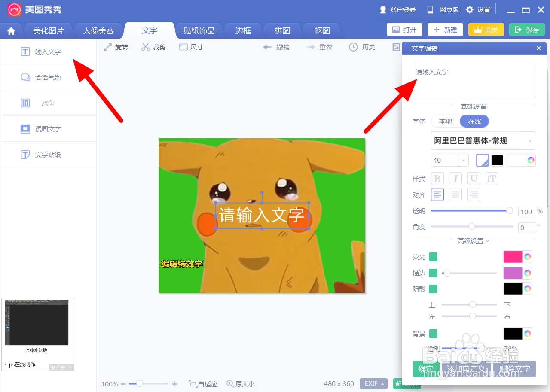Viewport: 550px width, 392px height.
Task: Open 设置 settings
Action: [x=478, y=9]
